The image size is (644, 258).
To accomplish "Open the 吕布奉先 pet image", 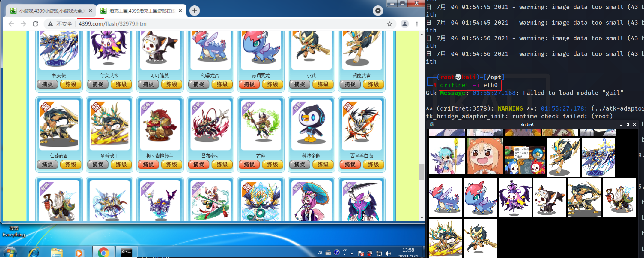I will 210,125.
